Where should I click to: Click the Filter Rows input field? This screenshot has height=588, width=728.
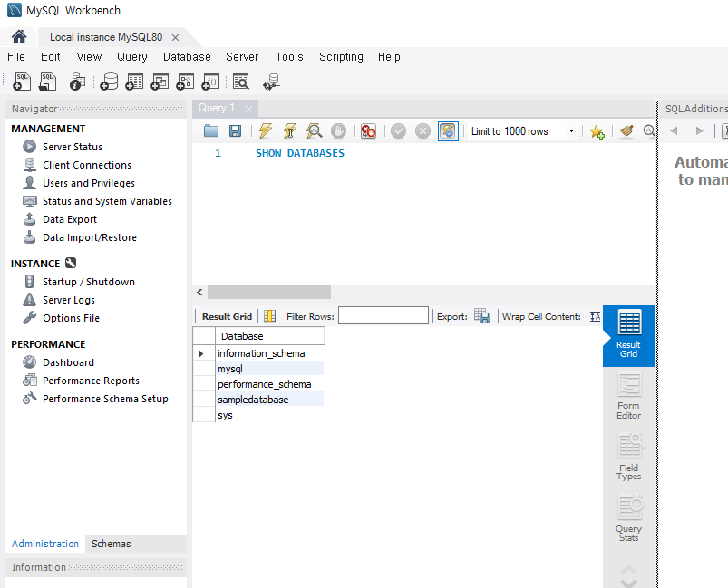383,315
